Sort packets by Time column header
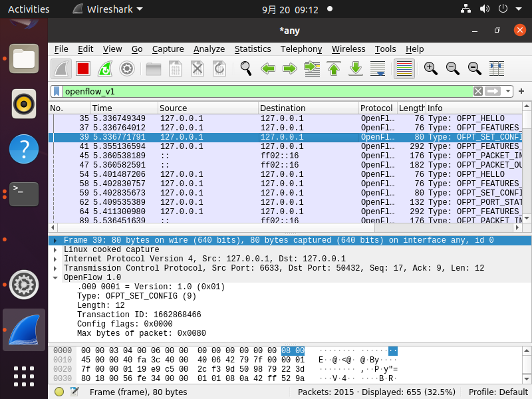The height and width of the screenshot is (399, 532). [124, 108]
